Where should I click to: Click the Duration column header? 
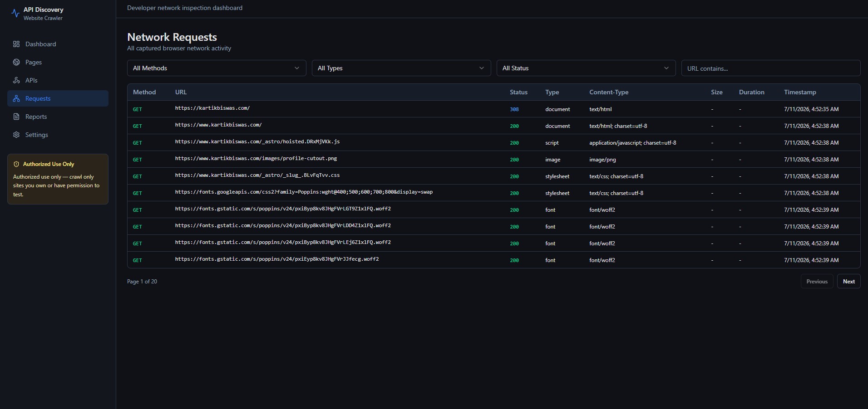point(751,92)
